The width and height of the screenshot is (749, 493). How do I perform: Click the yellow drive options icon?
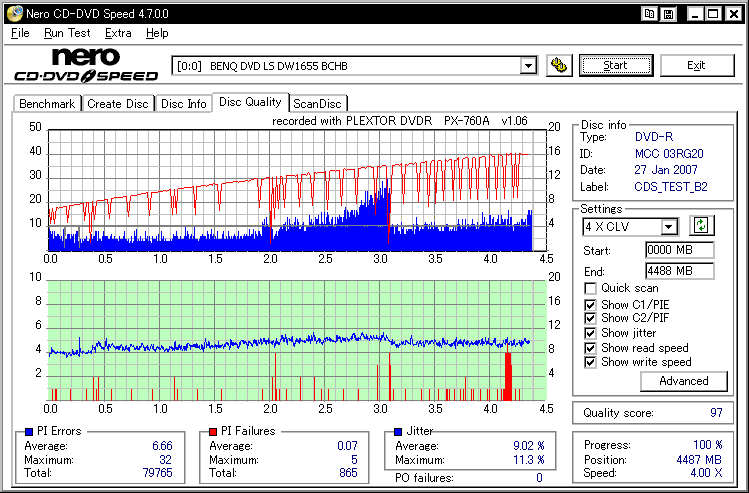tap(560, 66)
